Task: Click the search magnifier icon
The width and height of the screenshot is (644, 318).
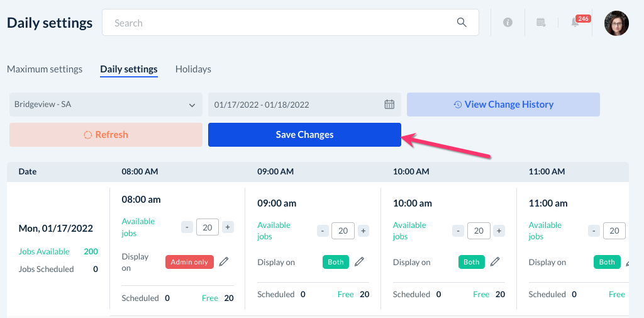Action: [462, 23]
